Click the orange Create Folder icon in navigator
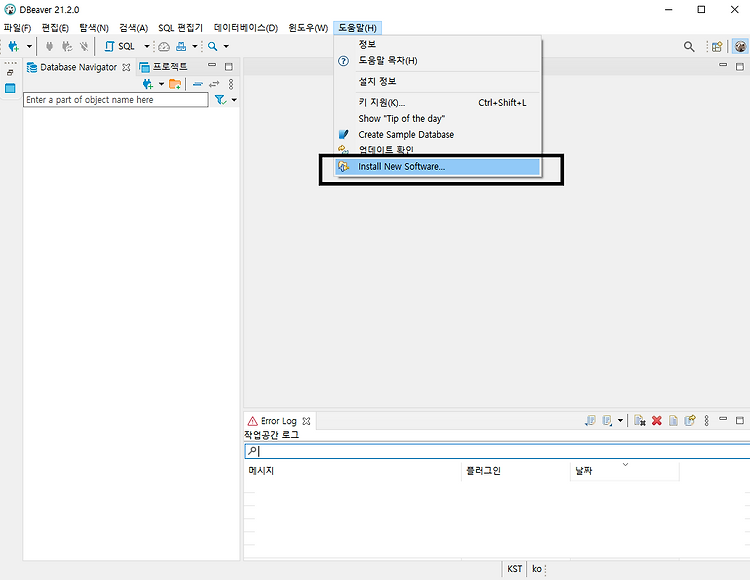This screenshot has width=750, height=580. pyautogui.click(x=175, y=84)
